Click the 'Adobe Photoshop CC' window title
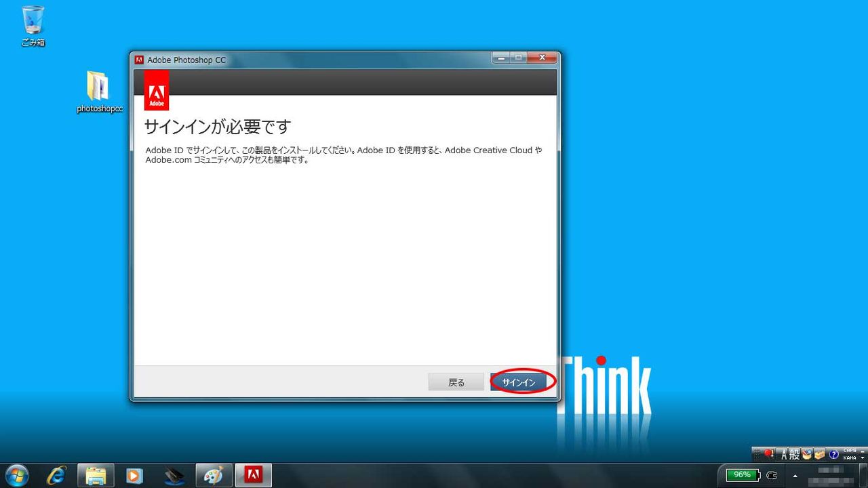This screenshot has height=488, width=868. click(x=186, y=60)
